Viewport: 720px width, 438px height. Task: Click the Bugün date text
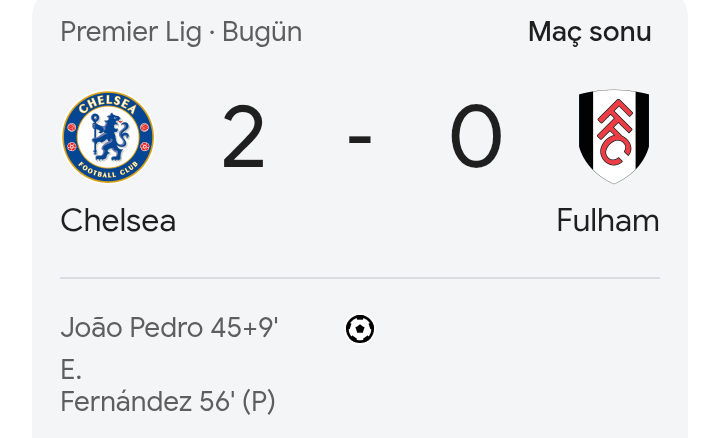262,32
